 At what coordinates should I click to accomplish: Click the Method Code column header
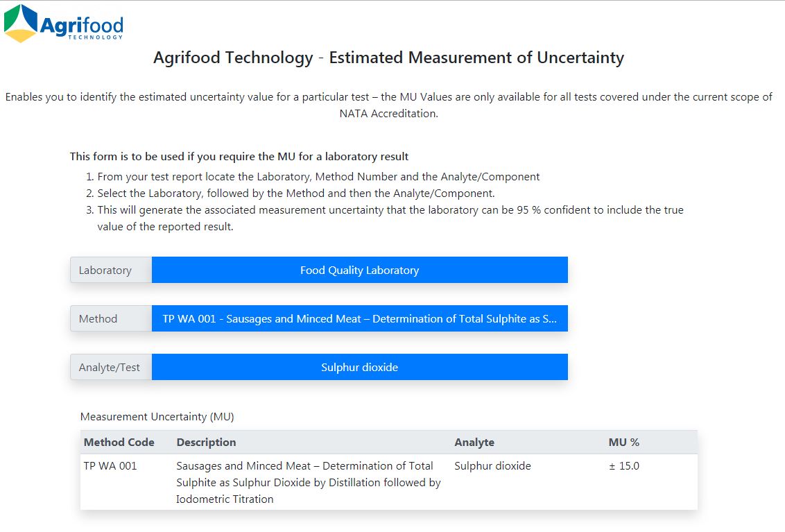pyautogui.click(x=119, y=443)
